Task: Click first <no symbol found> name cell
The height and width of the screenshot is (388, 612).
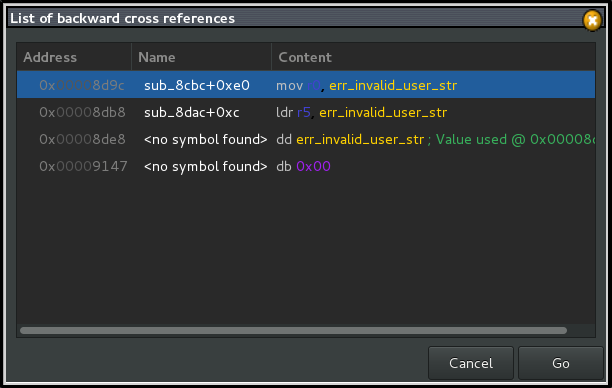Action: click(x=206, y=139)
